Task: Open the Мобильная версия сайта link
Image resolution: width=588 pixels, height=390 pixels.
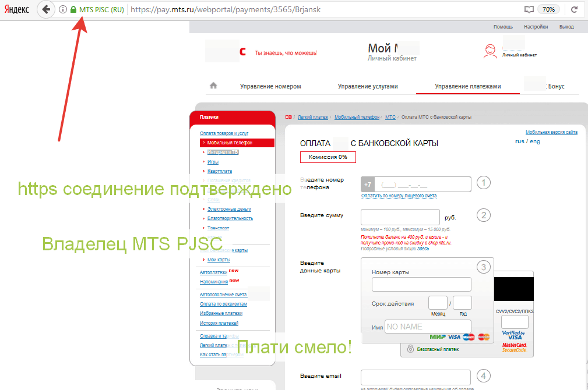Action: click(551, 132)
